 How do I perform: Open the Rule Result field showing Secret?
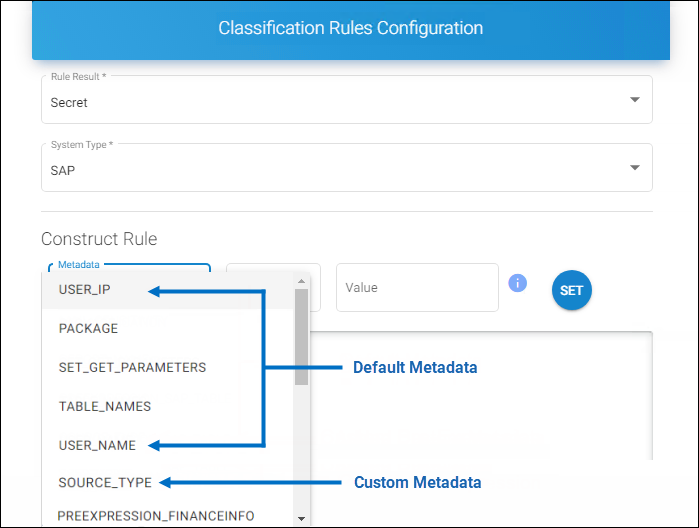tap(330, 101)
